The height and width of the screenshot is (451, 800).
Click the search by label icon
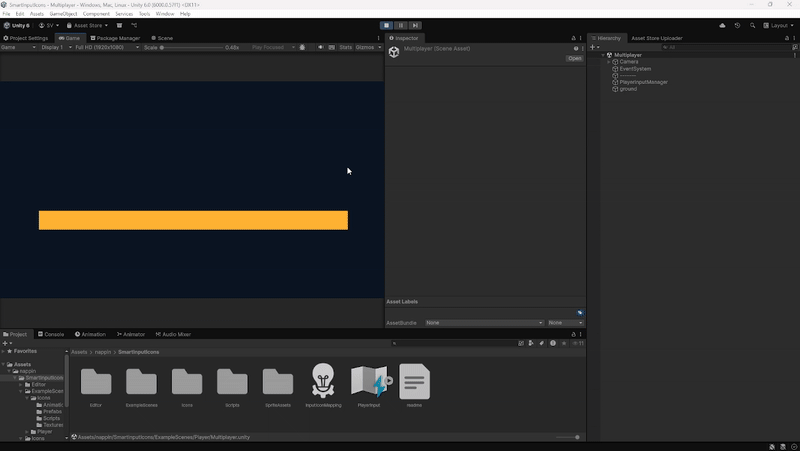pyautogui.click(x=541, y=343)
